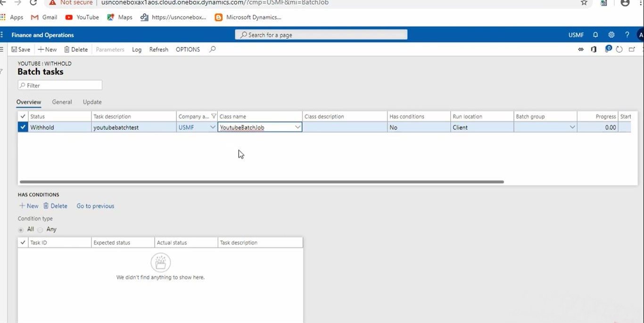
Task: Click inside the Filter field
Action: (x=60, y=85)
